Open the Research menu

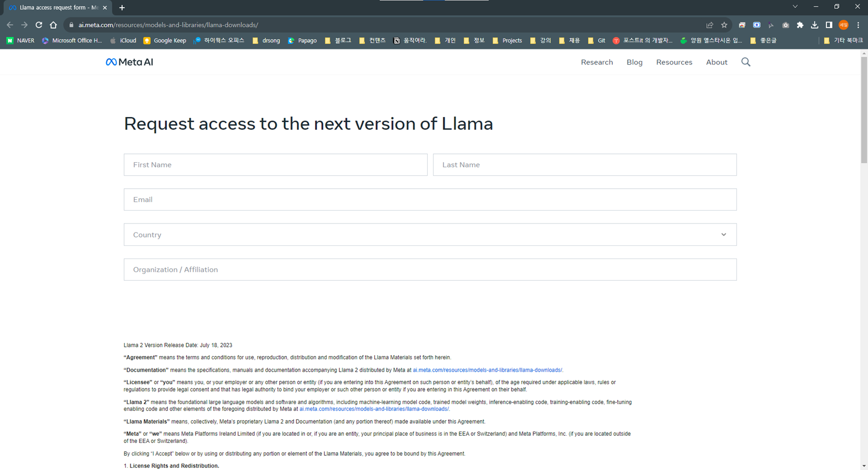pyautogui.click(x=597, y=62)
